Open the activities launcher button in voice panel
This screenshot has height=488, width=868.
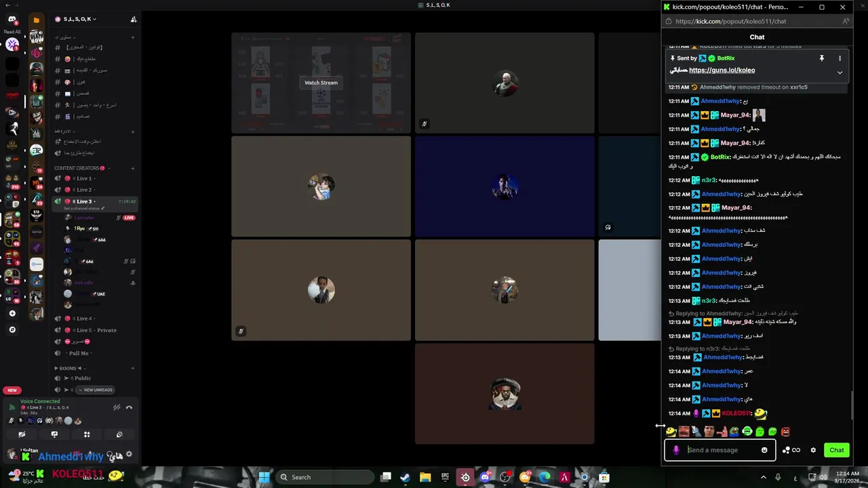(x=87, y=434)
